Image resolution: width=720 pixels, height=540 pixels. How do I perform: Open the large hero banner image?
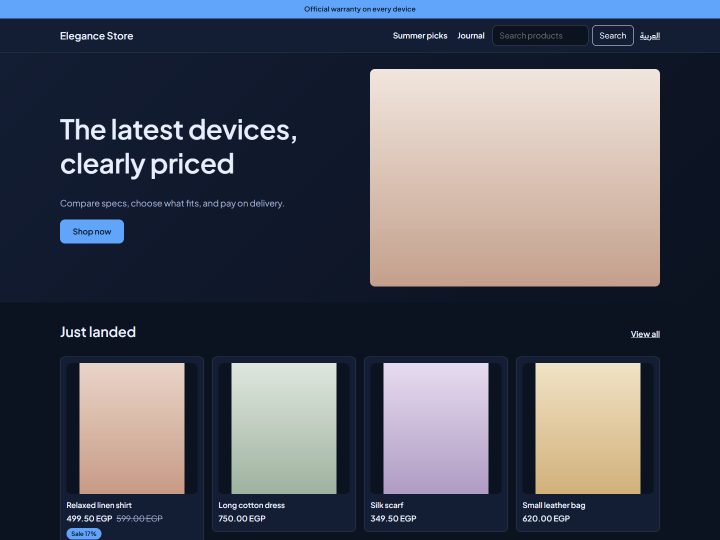pos(515,178)
